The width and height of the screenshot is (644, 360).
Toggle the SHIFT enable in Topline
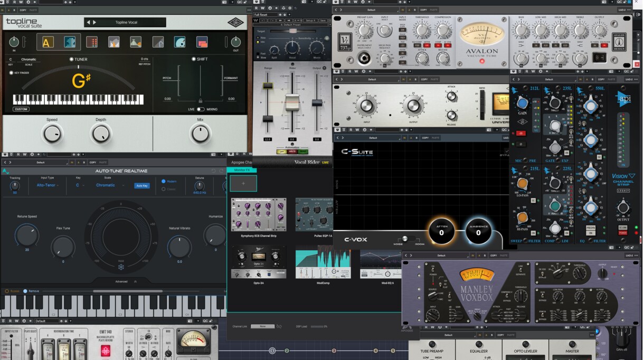(x=194, y=59)
